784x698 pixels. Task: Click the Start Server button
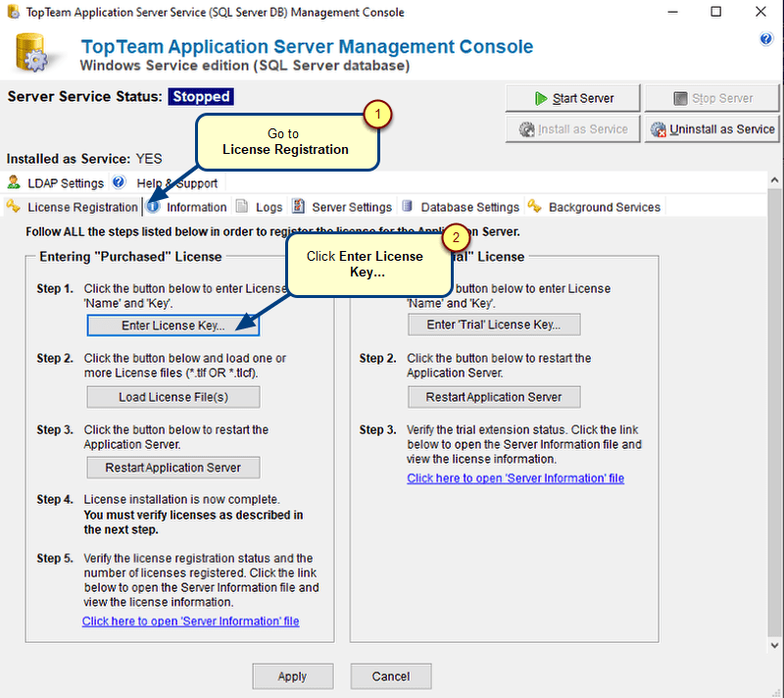coord(572,98)
